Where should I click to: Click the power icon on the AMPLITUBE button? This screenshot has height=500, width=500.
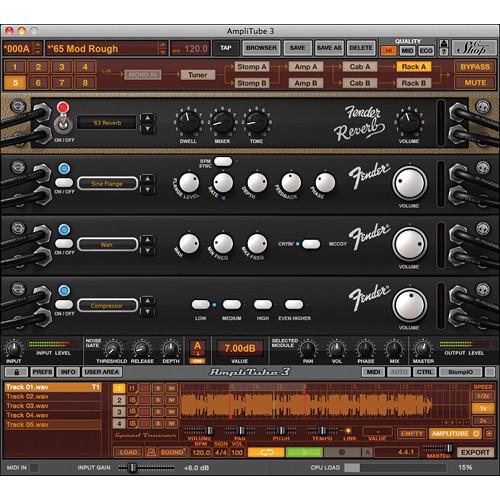point(476,433)
